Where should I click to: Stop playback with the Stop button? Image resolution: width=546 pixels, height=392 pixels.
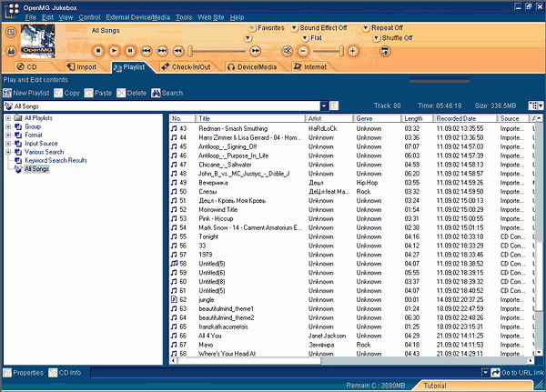[98, 51]
